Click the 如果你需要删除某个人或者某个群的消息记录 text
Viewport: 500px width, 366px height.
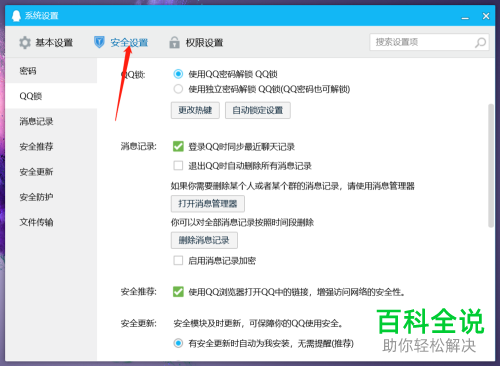click(x=292, y=186)
